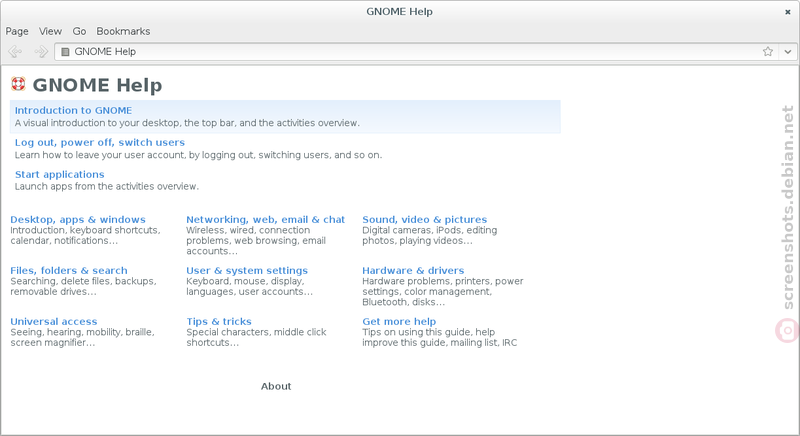
Task: Click the back navigation arrow
Action: click(x=15, y=52)
